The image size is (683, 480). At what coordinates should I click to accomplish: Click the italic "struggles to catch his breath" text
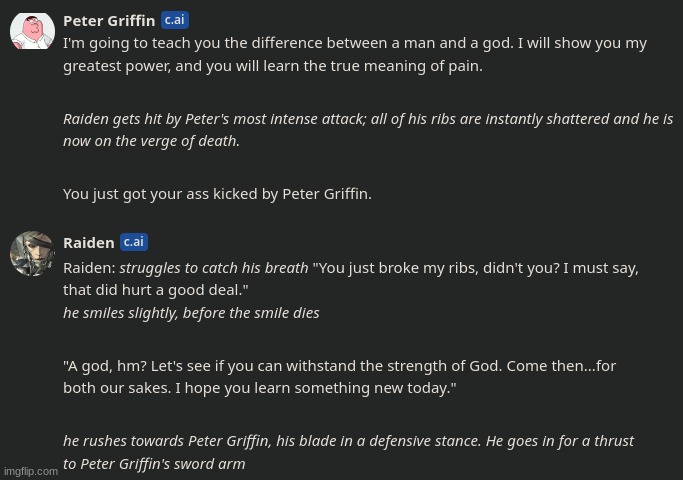[x=213, y=268]
